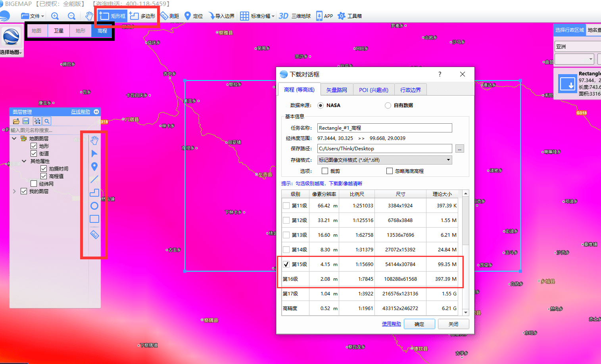Select the 多边形 polygon selection tool
601x364 pixels.
coord(142,16)
